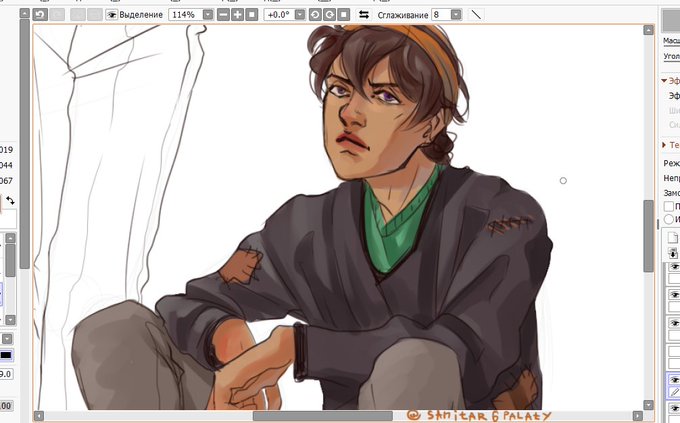The height and width of the screenshot is (423, 680).
Task: Select the И radio button in layer panel
Action: pos(669,219)
